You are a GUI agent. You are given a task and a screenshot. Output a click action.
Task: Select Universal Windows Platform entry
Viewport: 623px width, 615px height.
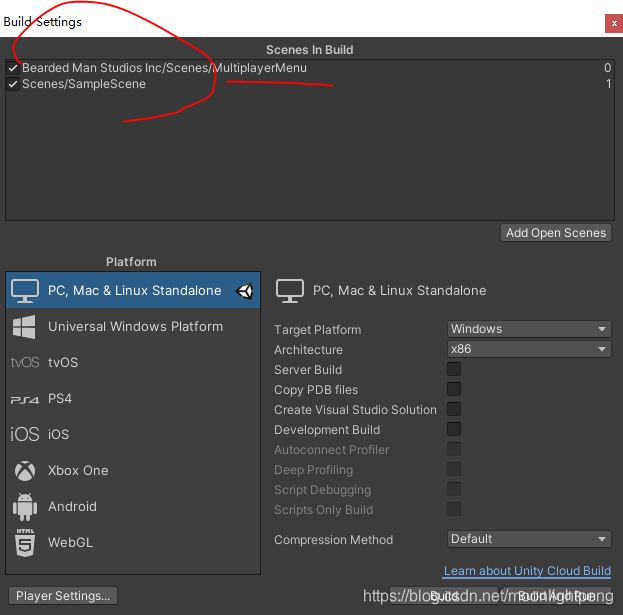(x=133, y=327)
